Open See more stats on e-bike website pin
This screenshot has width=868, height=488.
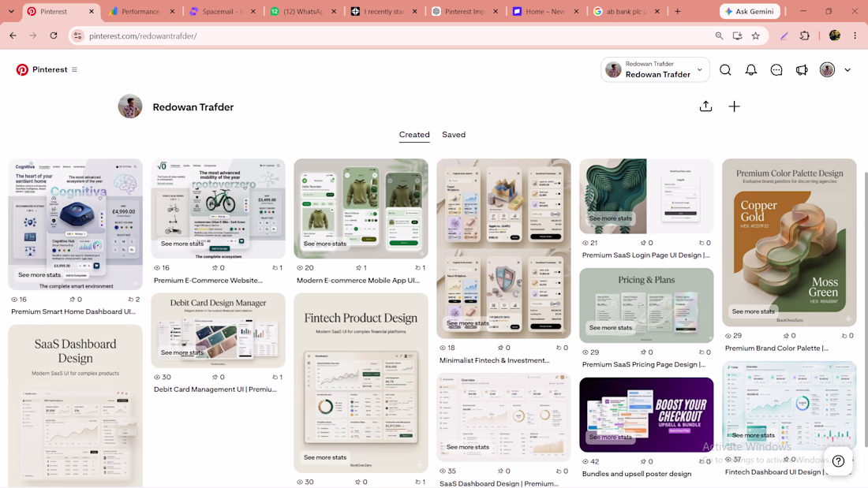pos(182,244)
